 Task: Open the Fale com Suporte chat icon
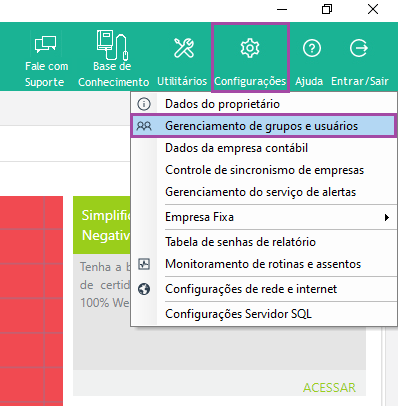tap(45, 44)
